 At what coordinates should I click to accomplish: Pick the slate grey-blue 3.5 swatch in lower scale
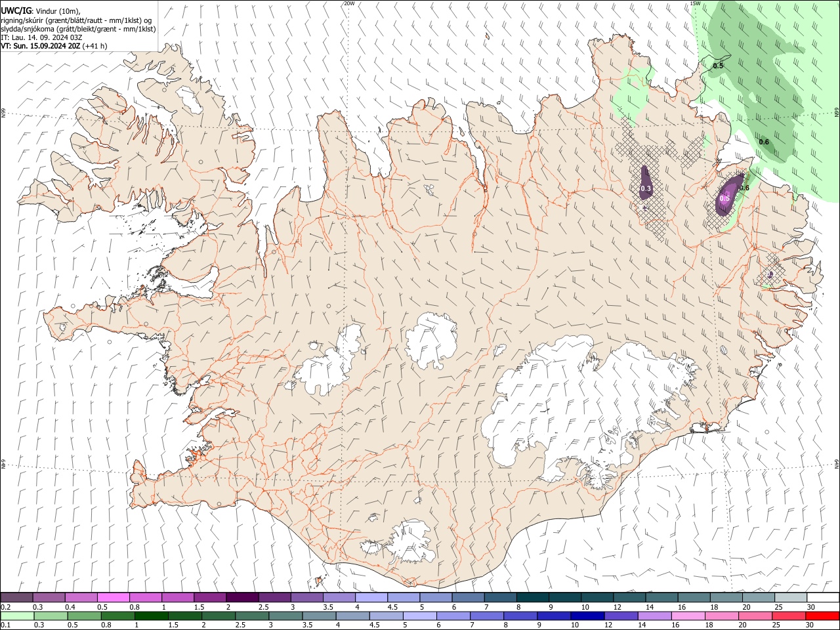[319, 616]
